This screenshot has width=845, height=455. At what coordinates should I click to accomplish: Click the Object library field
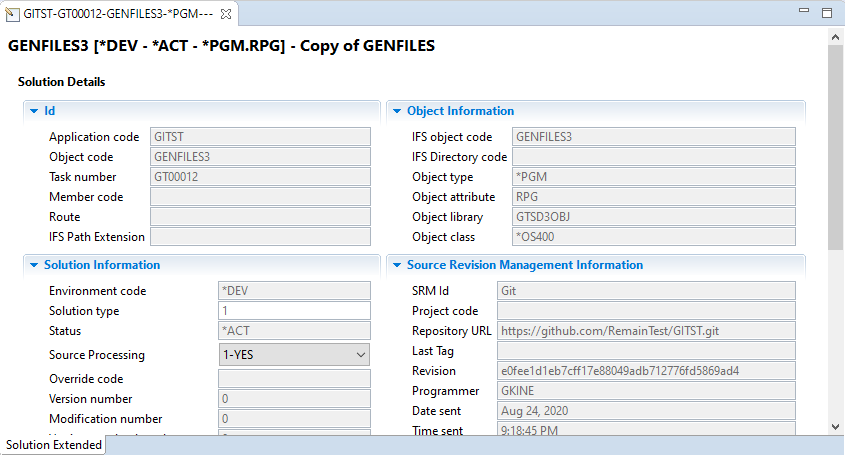[x=653, y=217]
